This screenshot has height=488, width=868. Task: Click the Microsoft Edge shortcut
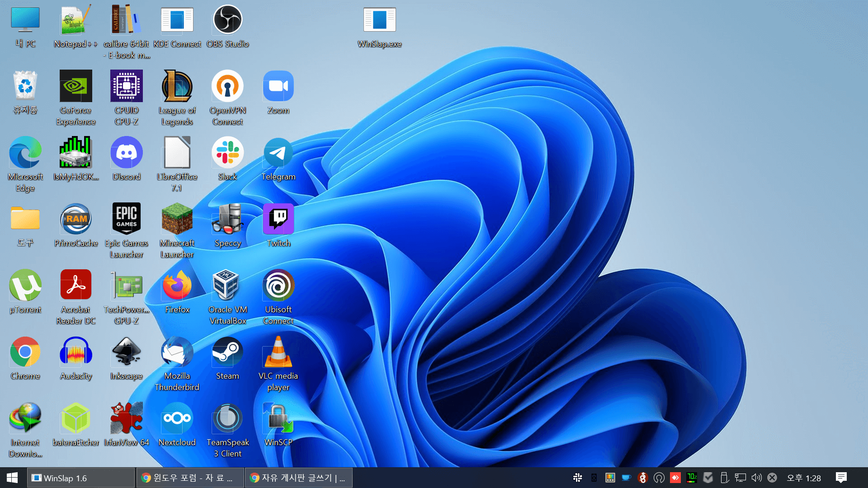point(25,164)
